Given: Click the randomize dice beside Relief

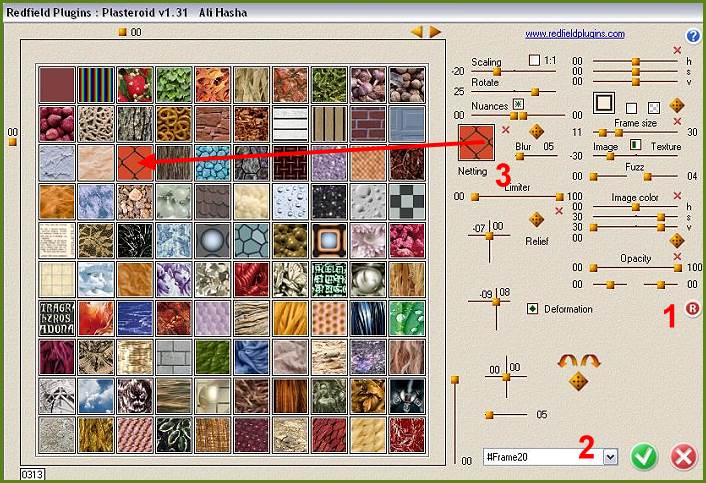Looking at the screenshot, I should (536, 219).
